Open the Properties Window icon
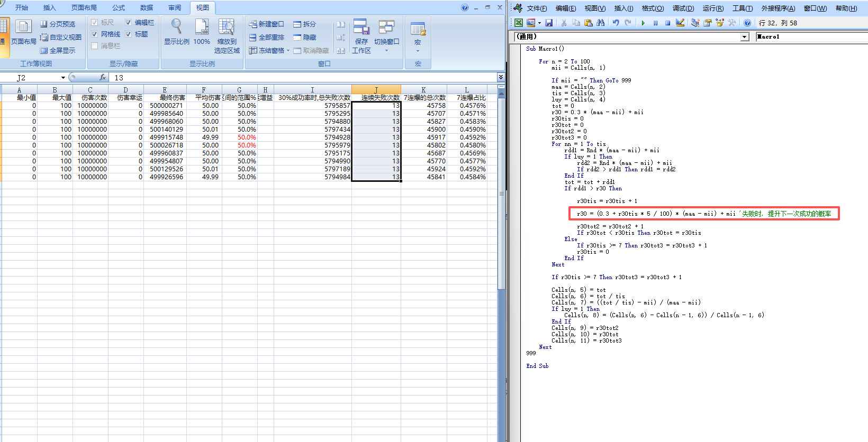The height and width of the screenshot is (442, 868). pos(708,23)
